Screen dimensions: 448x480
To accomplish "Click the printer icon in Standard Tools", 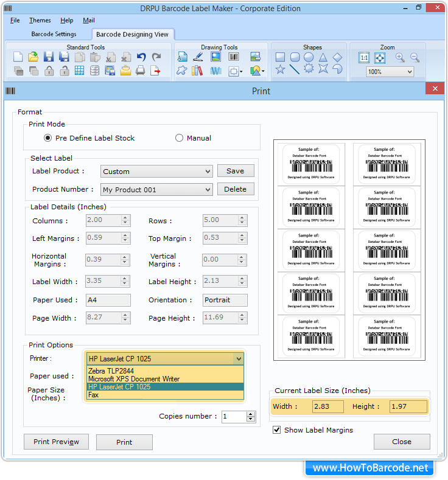I will tap(141, 71).
